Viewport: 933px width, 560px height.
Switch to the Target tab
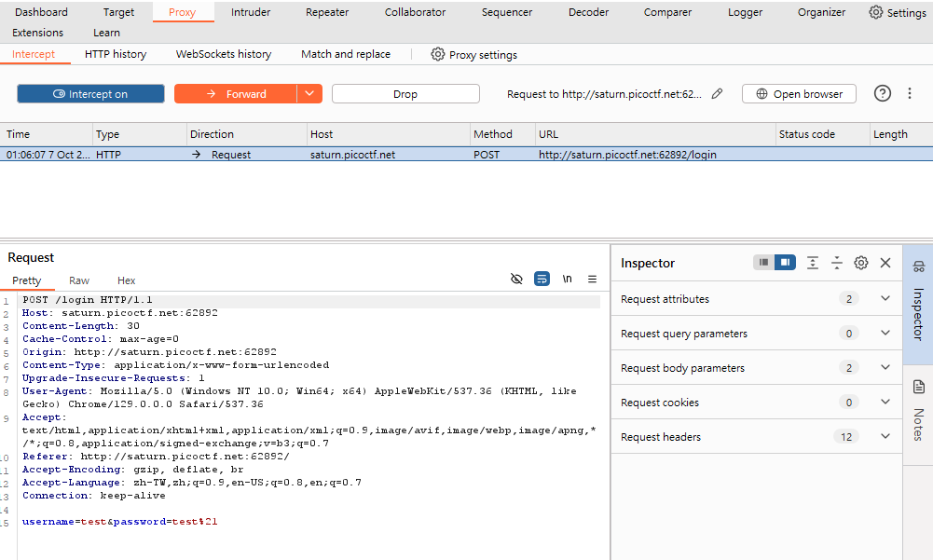tap(118, 12)
